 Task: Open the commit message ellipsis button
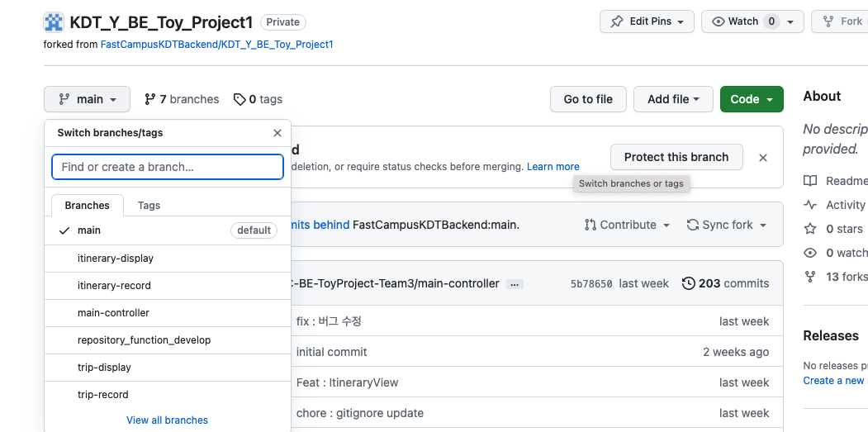point(515,283)
